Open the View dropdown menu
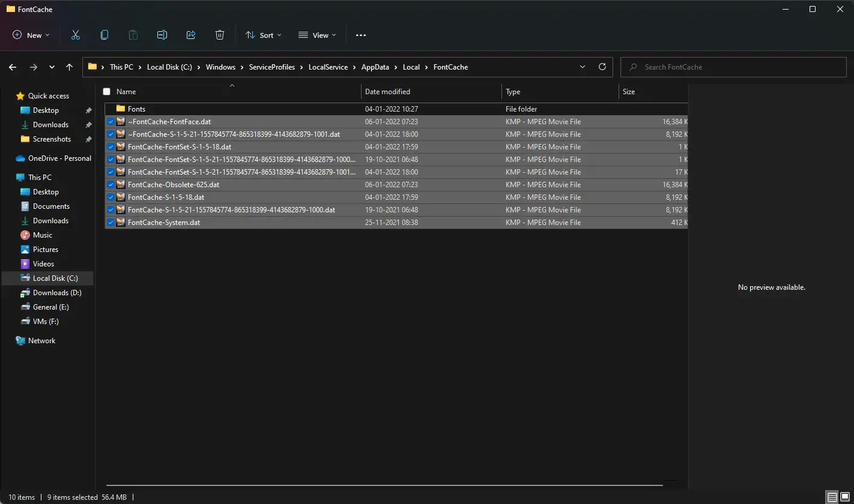The image size is (854, 504). click(x=317, y=35)
